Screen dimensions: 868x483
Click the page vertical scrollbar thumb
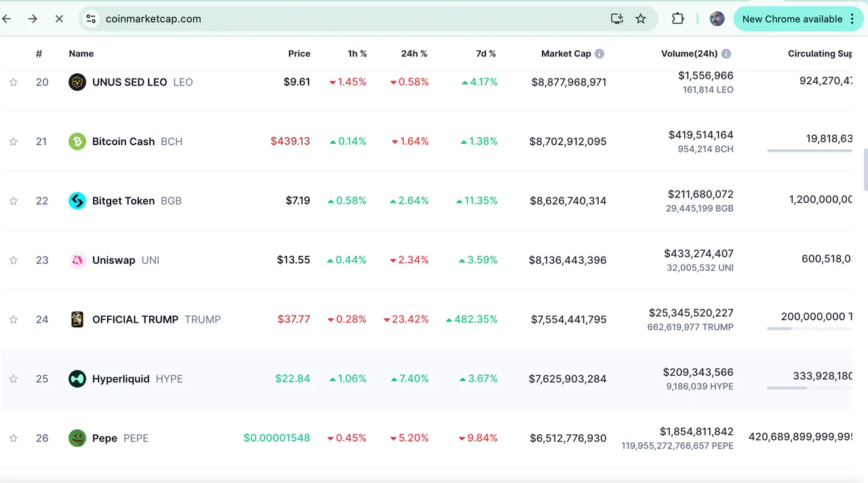865,170
